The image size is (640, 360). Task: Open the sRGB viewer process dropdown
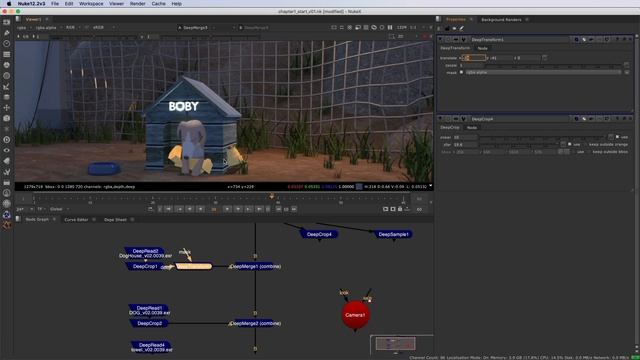tap(102, 28)
